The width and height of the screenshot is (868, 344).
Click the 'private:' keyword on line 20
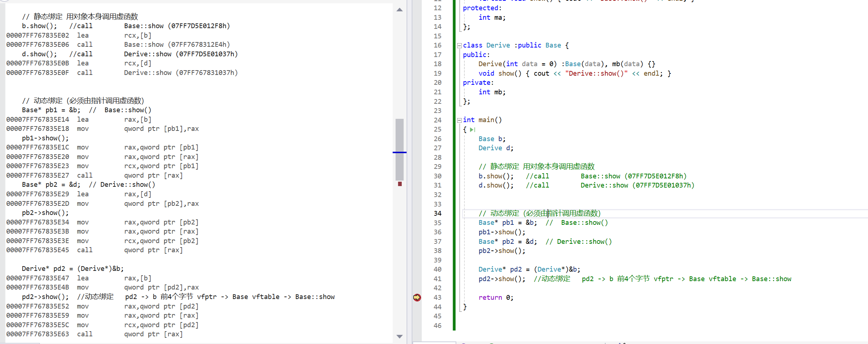(478, 83)
